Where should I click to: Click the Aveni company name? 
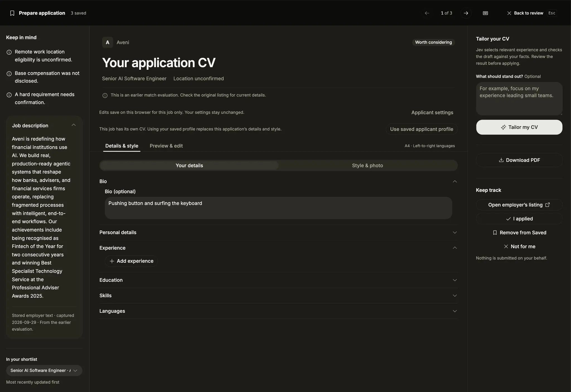[x=123, y=42]
